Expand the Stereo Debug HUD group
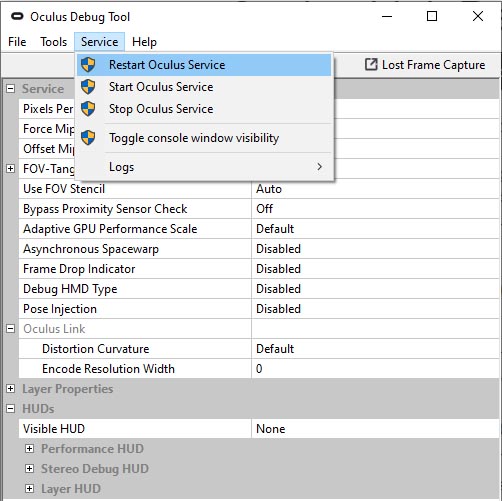Viewport: 502px width, 501px height. click(29, 469)
